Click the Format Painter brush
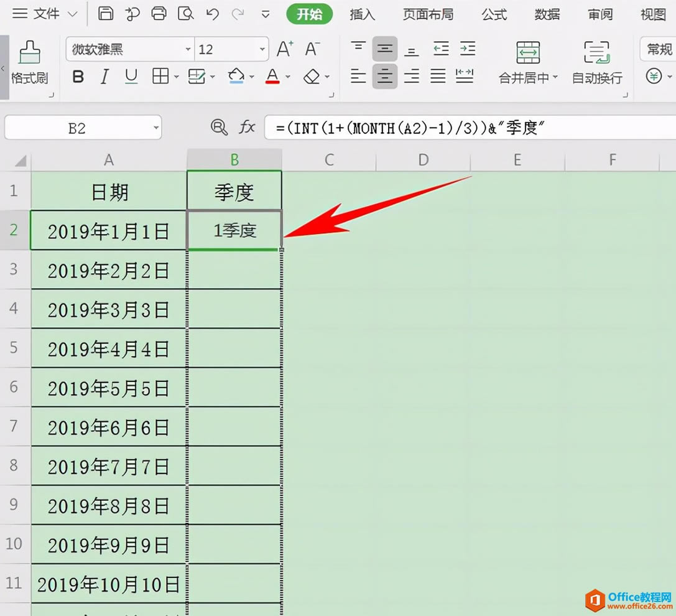Image resolution: width=676 pixels, height=616 pixels. point(30,52)
